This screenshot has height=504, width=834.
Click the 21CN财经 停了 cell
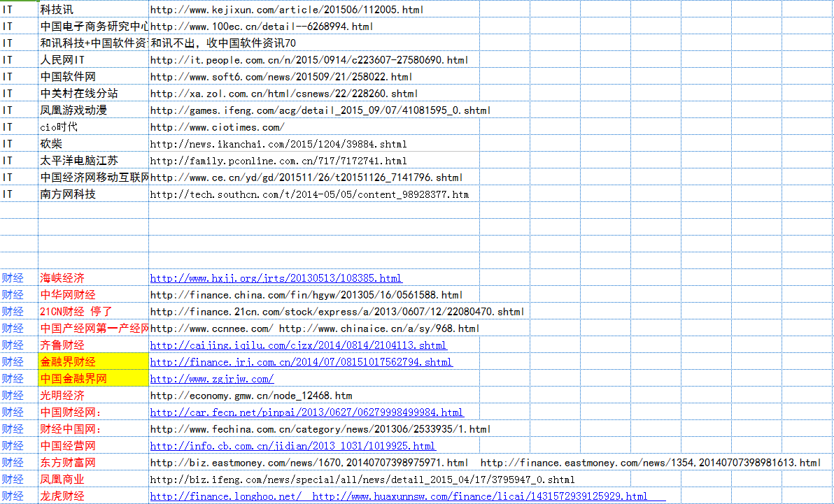(x=94, y=312)
